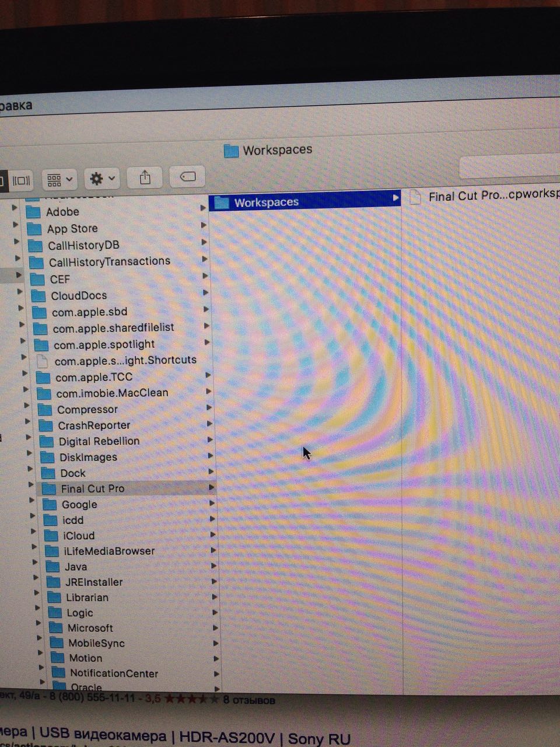Select the Librarian folder name
The width and height of the screenshot is (560, 747).
pos(87,598)
